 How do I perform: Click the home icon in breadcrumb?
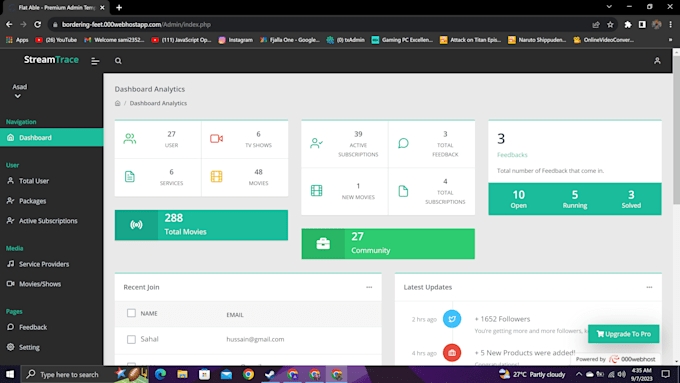tap(118, 103)
